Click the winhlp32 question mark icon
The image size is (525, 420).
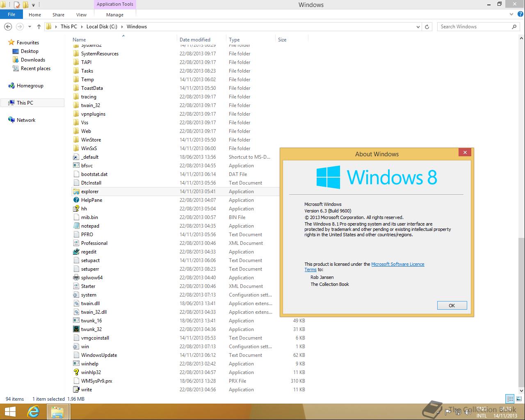coord(76,372)
